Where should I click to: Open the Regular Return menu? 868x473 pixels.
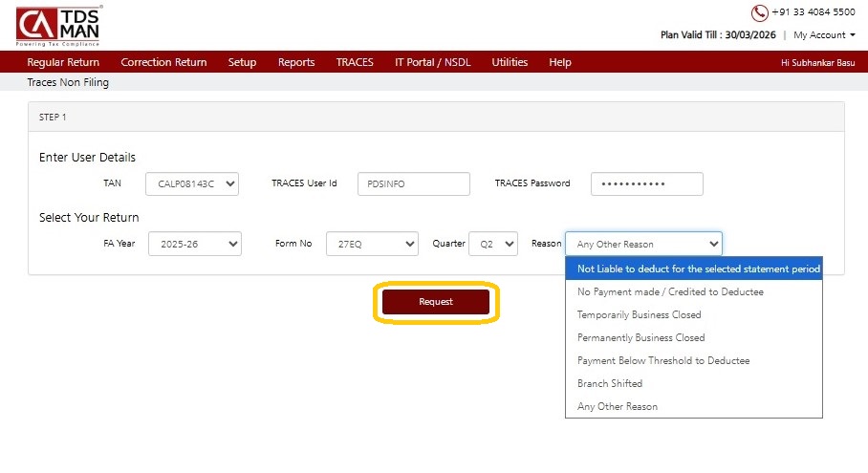pos(63,62)
